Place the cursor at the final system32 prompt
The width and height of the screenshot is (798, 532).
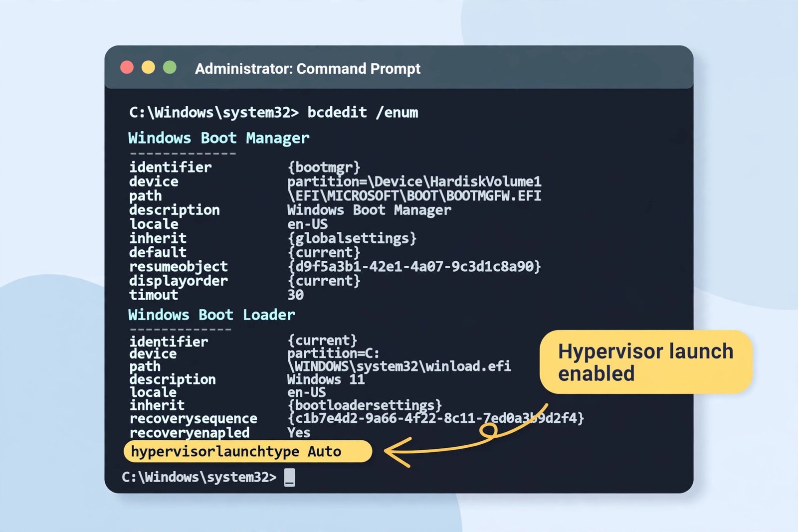(x=290, y=478)
